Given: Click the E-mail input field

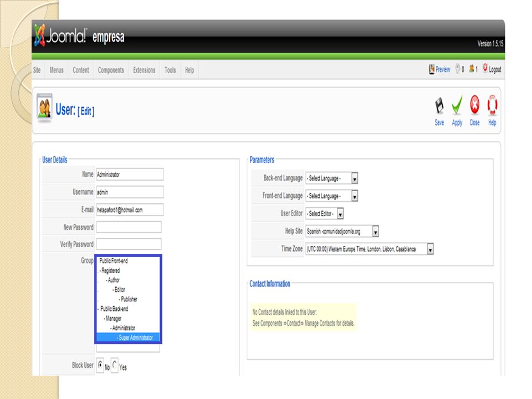Looking at the screenshot, I should pos(130,209).
